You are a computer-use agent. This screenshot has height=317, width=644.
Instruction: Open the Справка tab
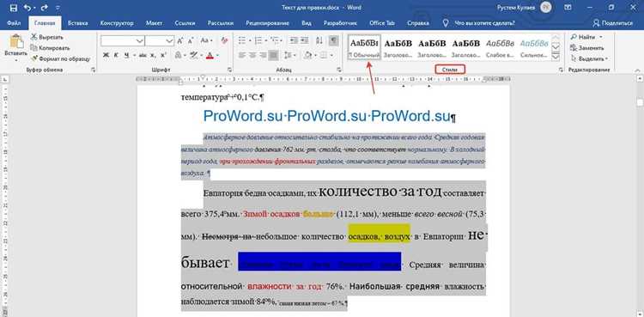(x=417, y=23)
